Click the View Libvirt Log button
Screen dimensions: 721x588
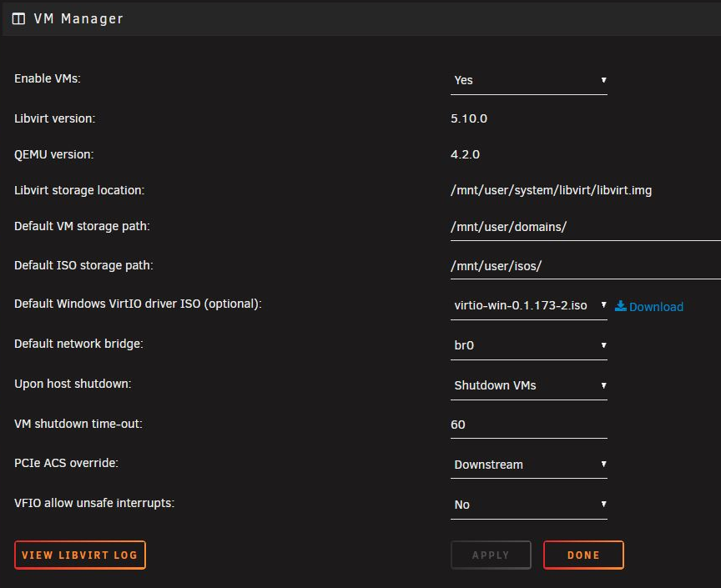80,555
